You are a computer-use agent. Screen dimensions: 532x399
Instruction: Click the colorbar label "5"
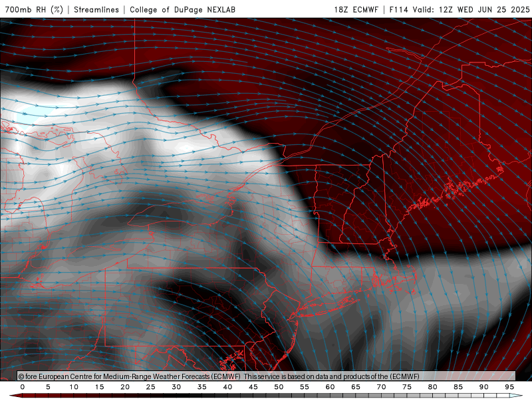click(48, 387)
